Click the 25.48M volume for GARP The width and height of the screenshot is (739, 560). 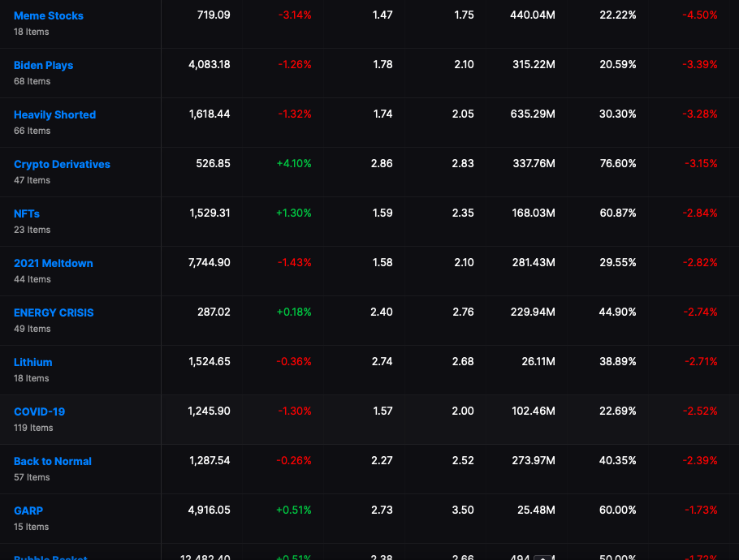pyautogui.click(x=536, y=510)
